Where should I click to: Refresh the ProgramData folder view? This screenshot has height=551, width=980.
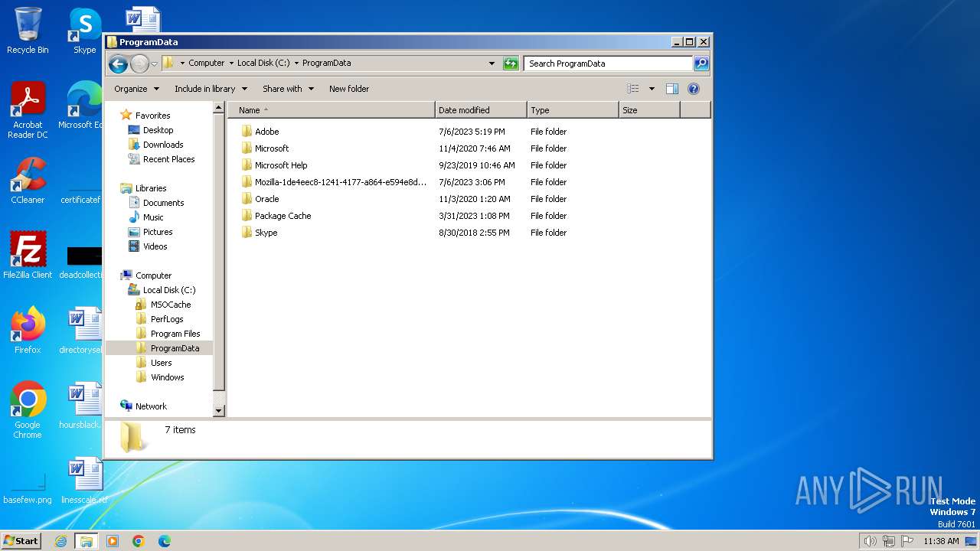(x=511, y=64)
